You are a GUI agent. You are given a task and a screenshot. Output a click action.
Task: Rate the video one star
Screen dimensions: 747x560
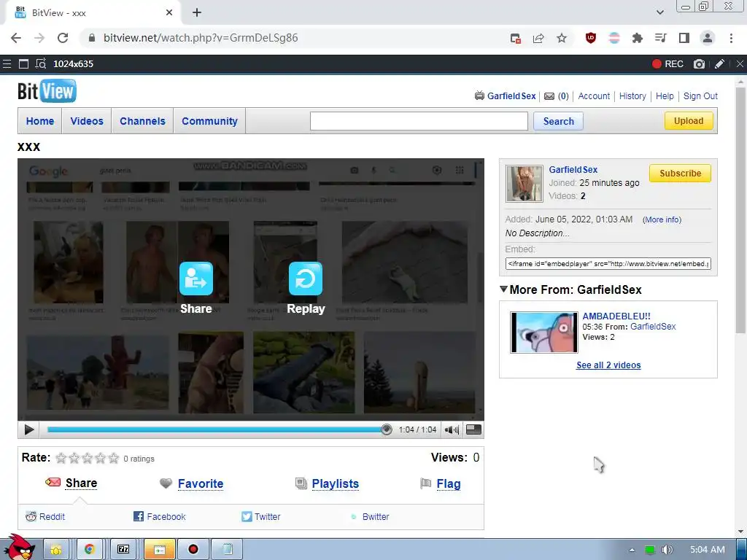61,458
